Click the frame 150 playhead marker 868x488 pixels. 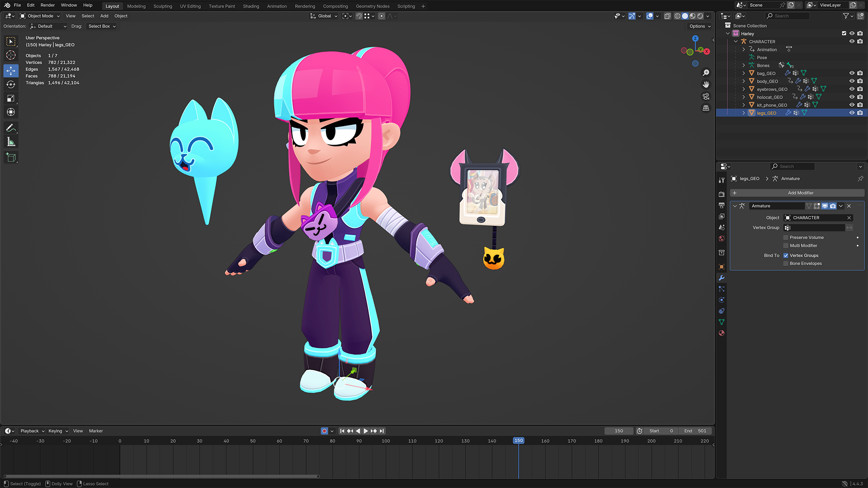click(x=519, y=441)
